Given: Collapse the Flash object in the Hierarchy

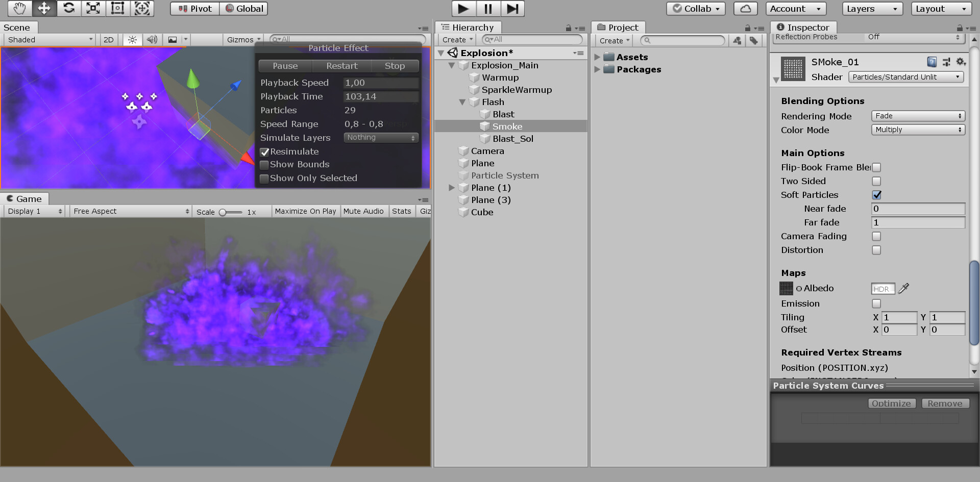Looking at the screenshot, I should click(462, 102).
